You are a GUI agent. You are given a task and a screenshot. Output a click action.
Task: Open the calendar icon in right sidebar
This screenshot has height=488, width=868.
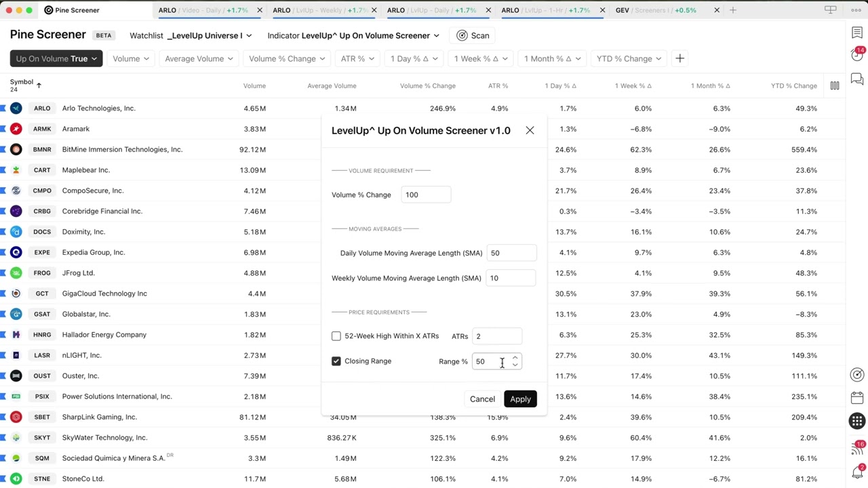pos(857,397)
